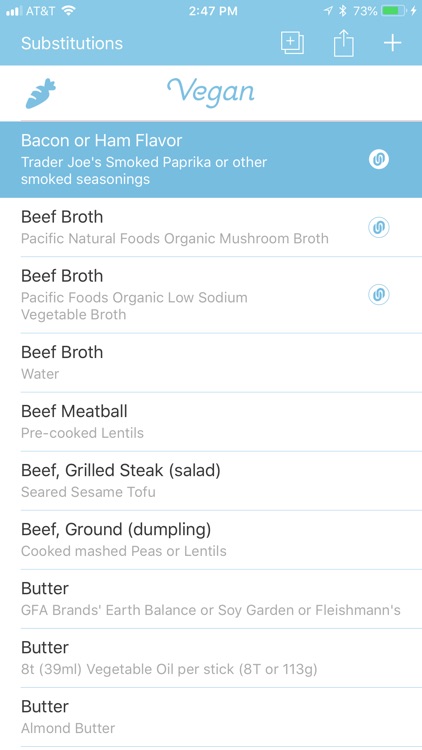
Task: Open Beef Meatball substitution entry
Action: [x=211, y=421]
